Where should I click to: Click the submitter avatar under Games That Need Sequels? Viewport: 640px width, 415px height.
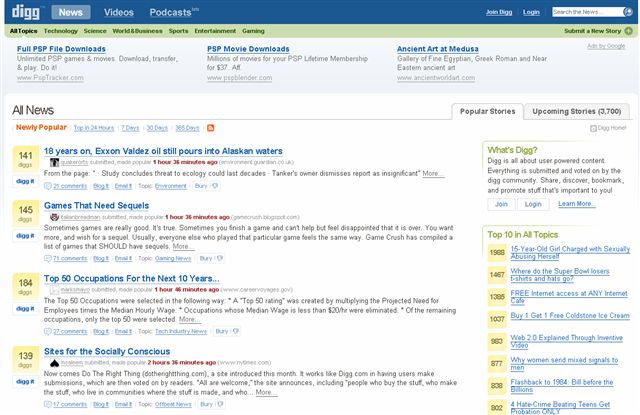[x=54, y=217]
